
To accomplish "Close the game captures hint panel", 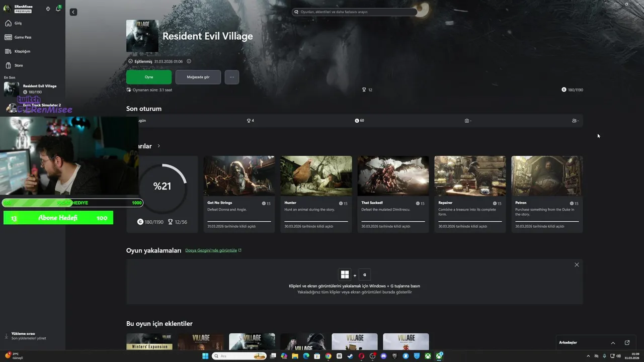I will 577,265.
